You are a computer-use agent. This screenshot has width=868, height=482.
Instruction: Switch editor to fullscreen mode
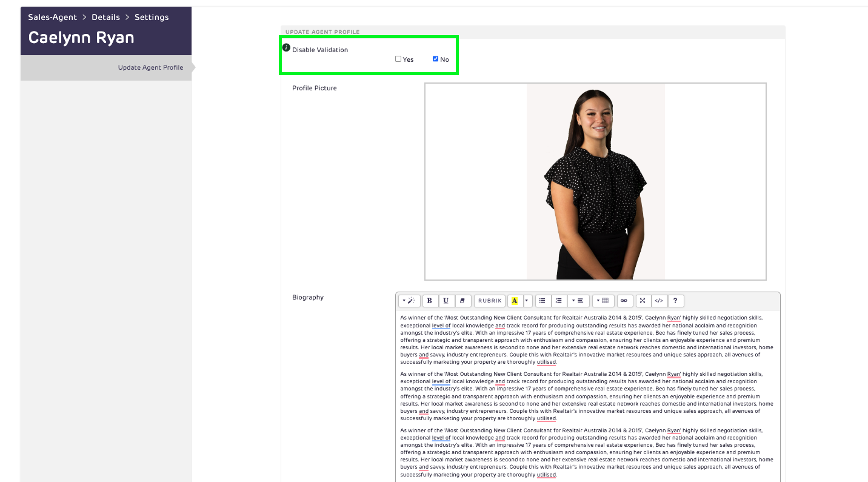tap(643, 301)
